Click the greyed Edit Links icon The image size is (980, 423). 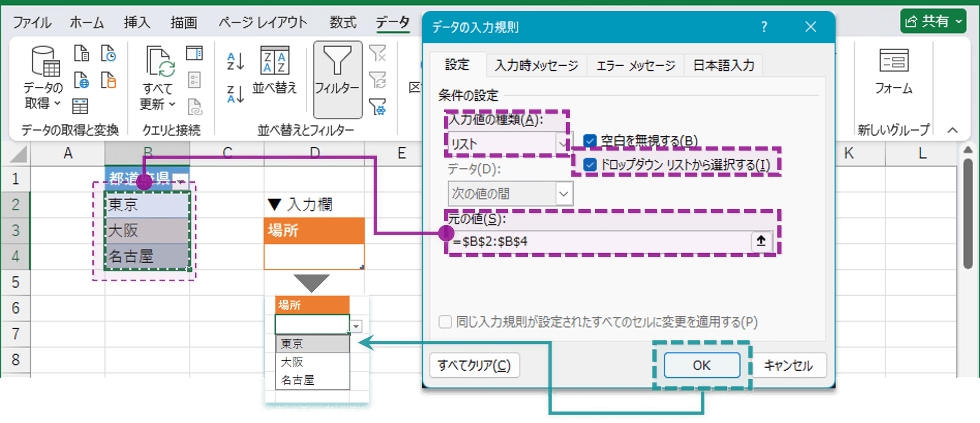tap(194, 107)
